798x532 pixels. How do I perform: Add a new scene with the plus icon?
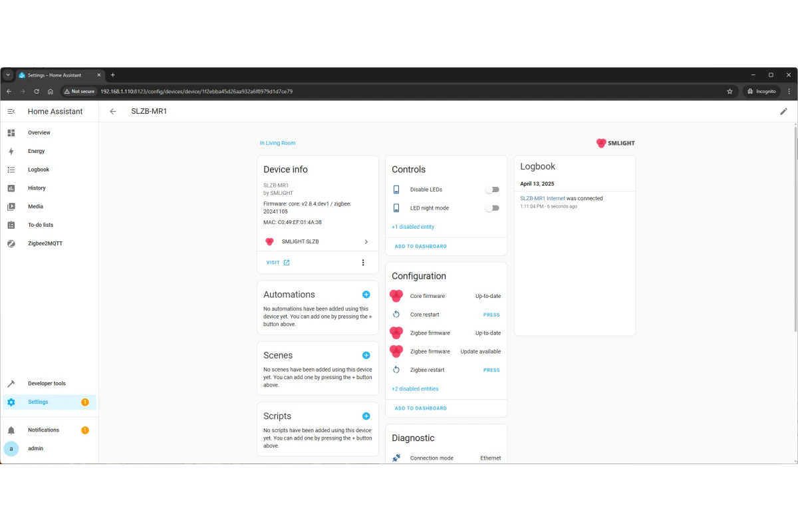click(x=366, y=356)
